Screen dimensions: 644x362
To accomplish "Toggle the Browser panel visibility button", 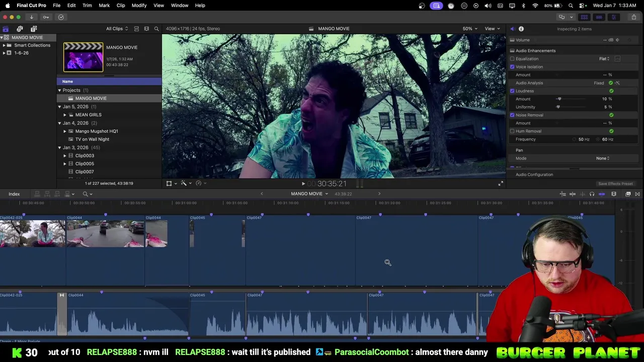I will pyautogui.click(x=584, y=17).
